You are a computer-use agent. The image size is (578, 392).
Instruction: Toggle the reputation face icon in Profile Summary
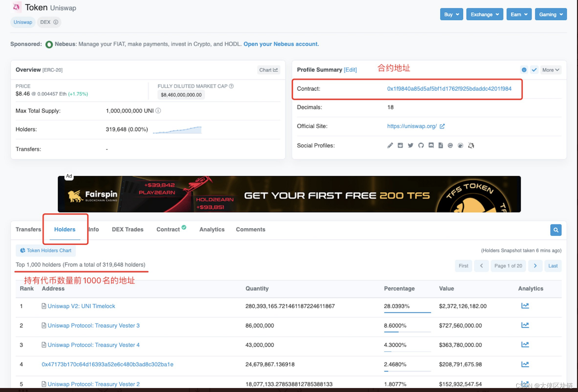point(524,70)
